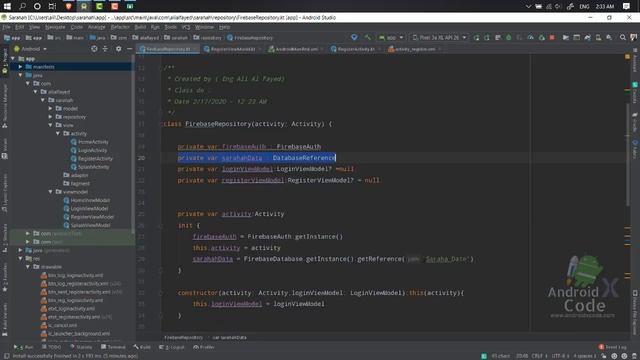Viewport: 640px width, 360px height.
Task: Open the Refactor menu
Action: point(120,27)
